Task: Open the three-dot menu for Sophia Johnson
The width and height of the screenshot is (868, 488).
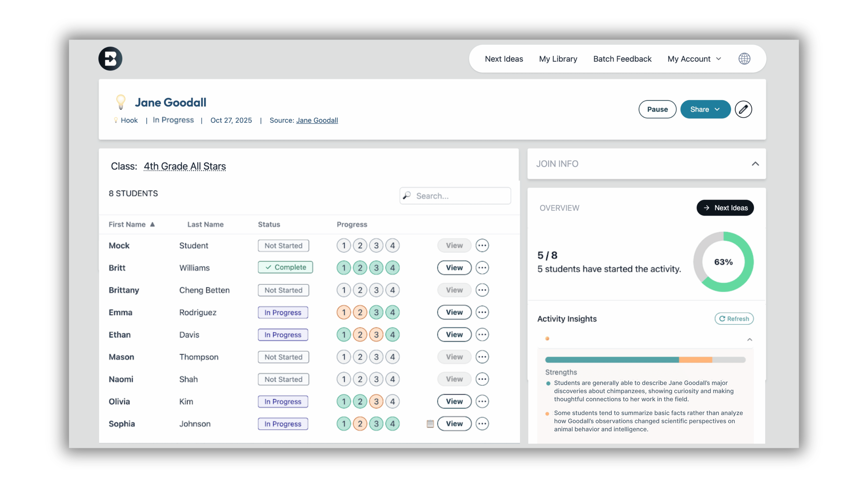Action: tap(482, 424)
